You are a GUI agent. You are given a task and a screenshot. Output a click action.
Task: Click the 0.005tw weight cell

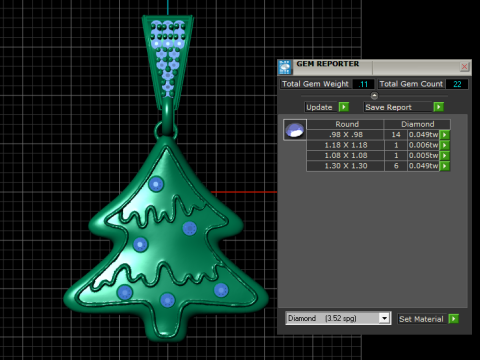click(423, 155)
